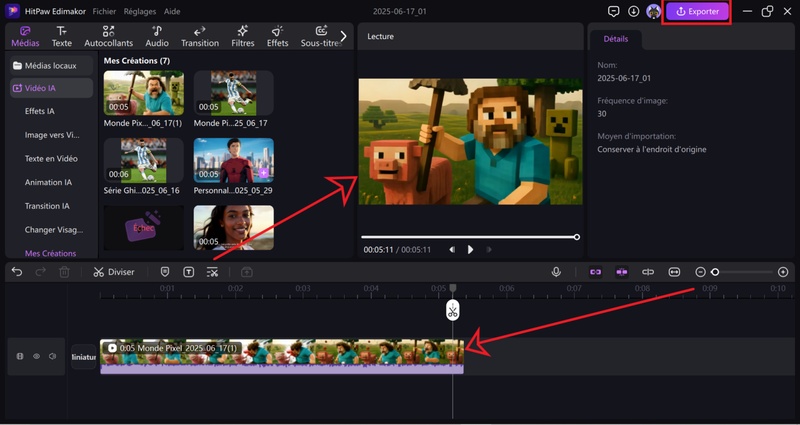Click the microphone voice-over icon

556,272
